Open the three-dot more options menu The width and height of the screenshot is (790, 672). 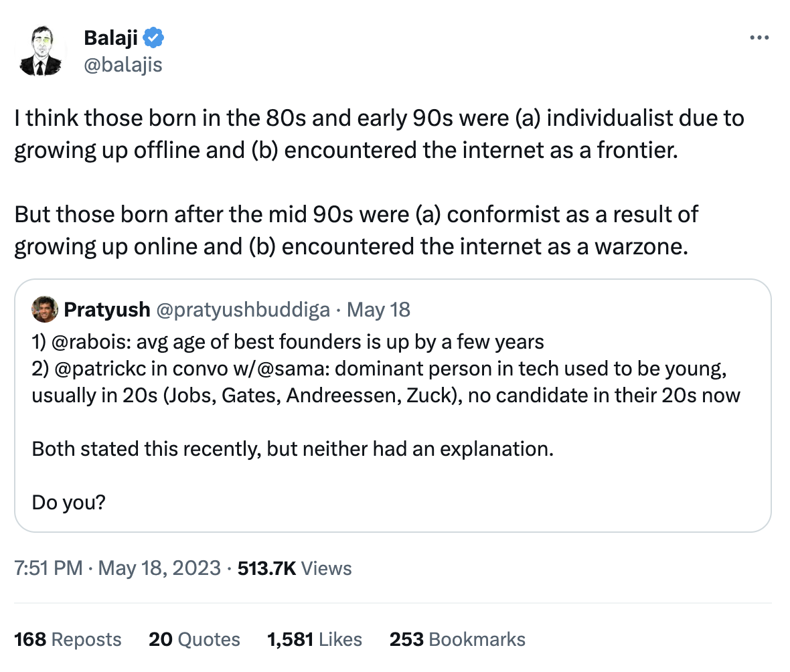click(x=759, y=38)
